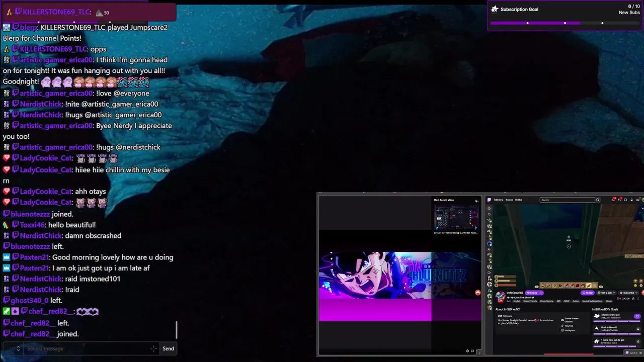Click the settings gear icon in banner window

tap(467, 351)
